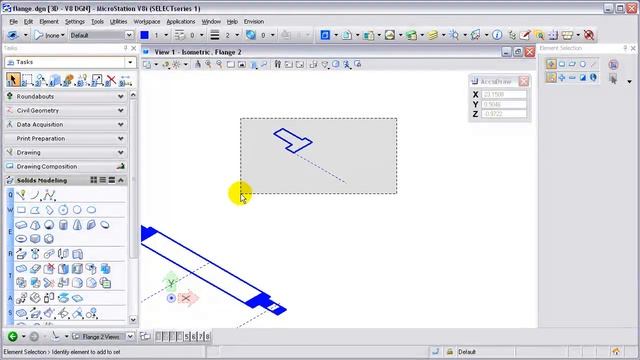
Task: Open the Flange 2 Views dropdown
Action: 130,336
